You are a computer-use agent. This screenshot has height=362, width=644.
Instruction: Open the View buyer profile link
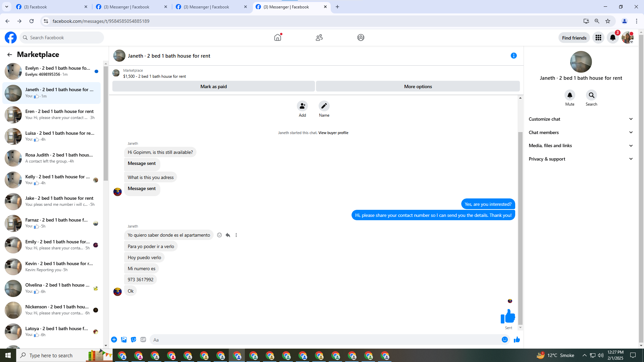[x=333, y=133]
